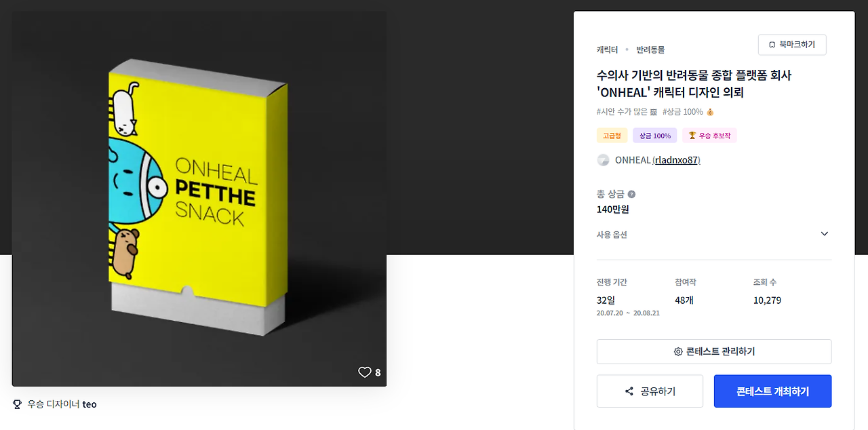Open the ONHEAL PETTHE SNACK package image
This screenshot has width=868, height=430.
[x=199, y=199]
